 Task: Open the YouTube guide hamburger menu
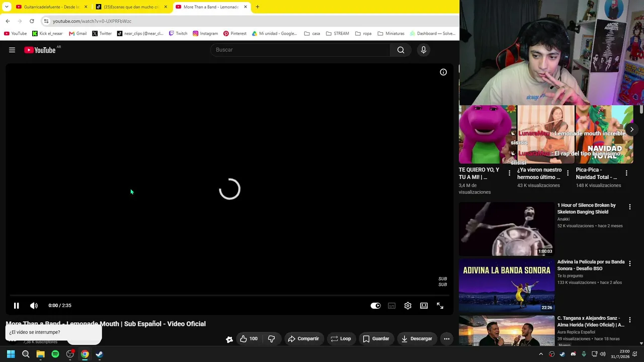coord(12,50)
